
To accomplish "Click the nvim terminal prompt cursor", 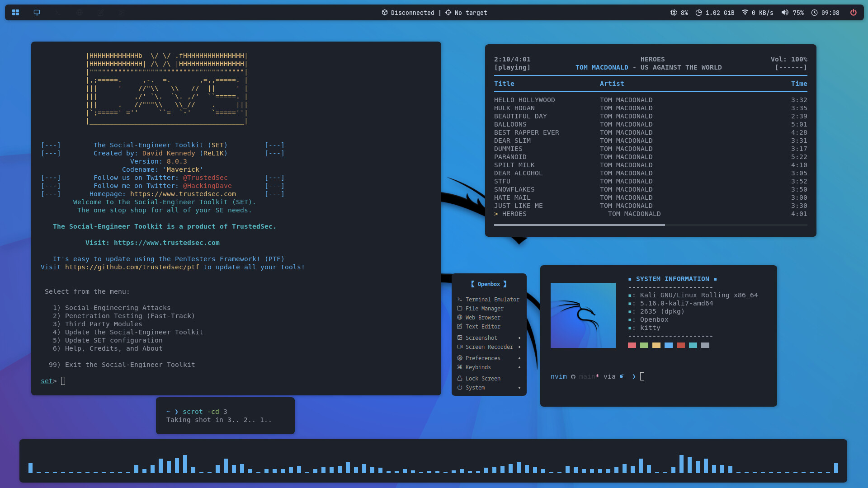I will pos(642,376).
